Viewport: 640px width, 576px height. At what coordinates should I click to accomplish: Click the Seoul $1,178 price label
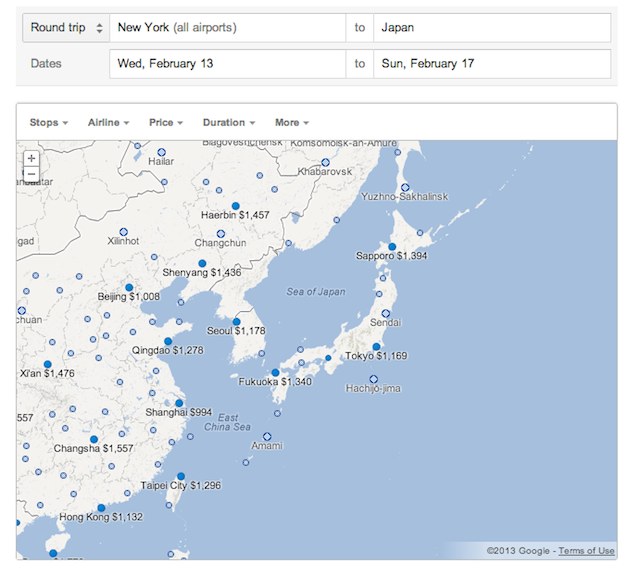pos(236,331)
